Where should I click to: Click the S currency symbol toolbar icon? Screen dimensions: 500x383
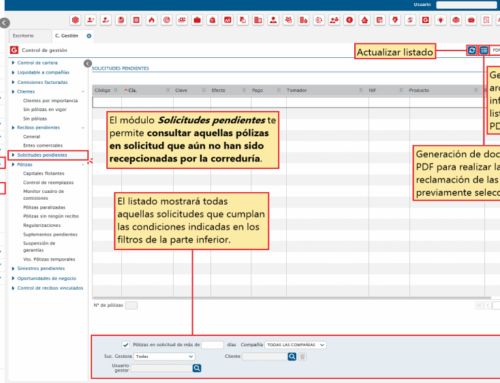click(x=410, y=20)
